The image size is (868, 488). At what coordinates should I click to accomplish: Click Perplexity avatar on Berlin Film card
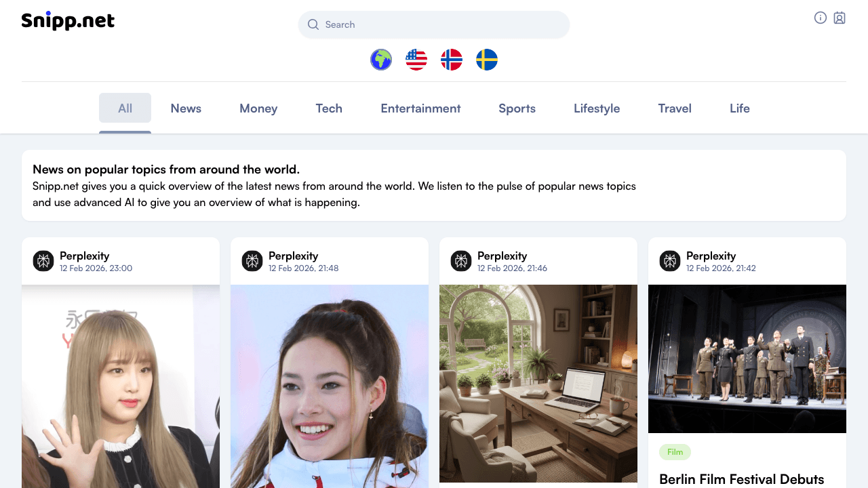coord(670,261)
